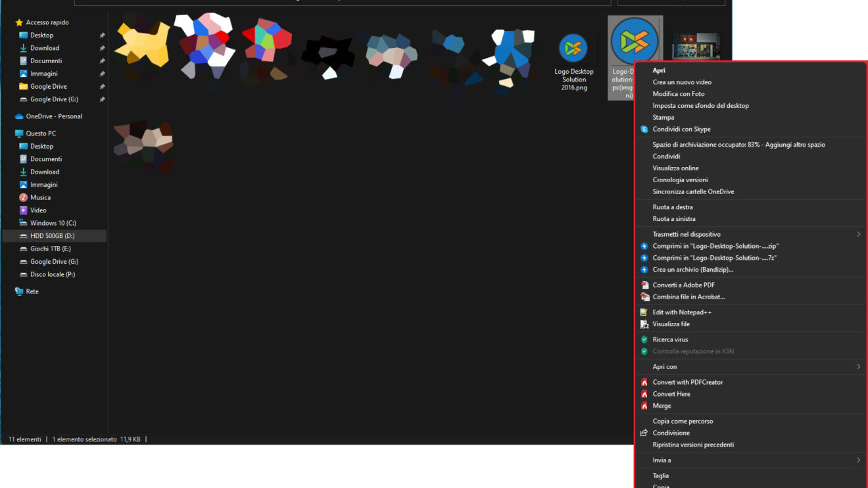Open Download folder under Accesso rapido

[45, 48]
